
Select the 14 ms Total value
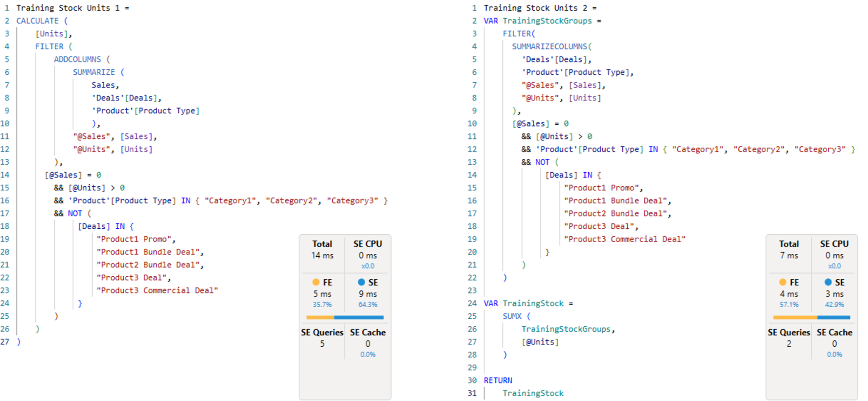point(322,255)
